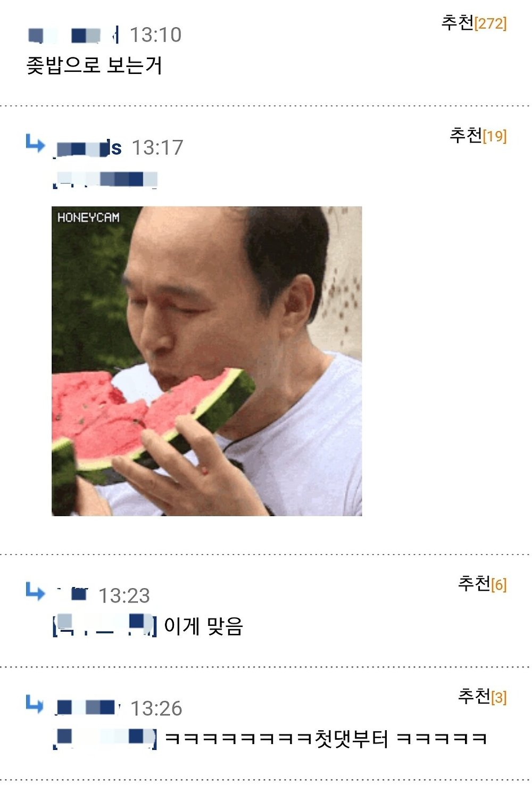Click the reply arrow icon beside the 13:26 comment

[x=35, y=704]
